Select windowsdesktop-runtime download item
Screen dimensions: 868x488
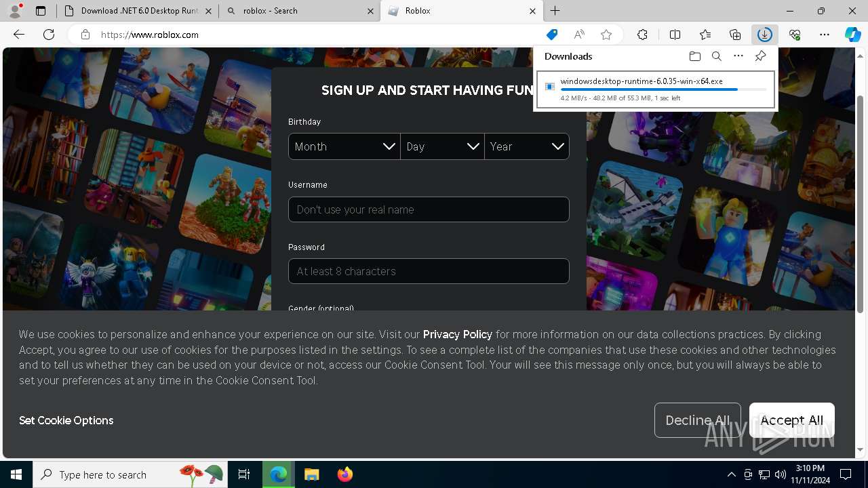(656, 89)
